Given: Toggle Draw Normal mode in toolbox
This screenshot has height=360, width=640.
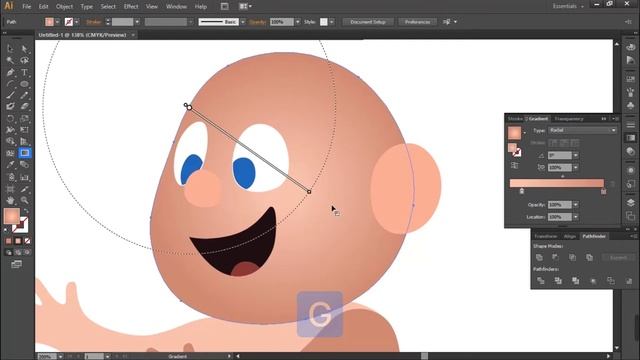Looking at the screenshot, I should tap(9, 253).
